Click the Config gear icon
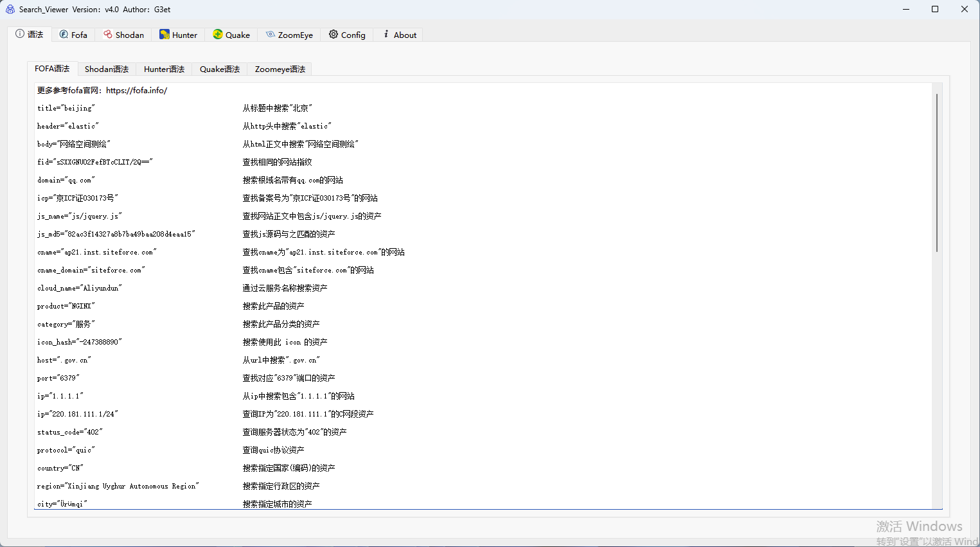The image size is (980, 547). [x=334, y=34]
